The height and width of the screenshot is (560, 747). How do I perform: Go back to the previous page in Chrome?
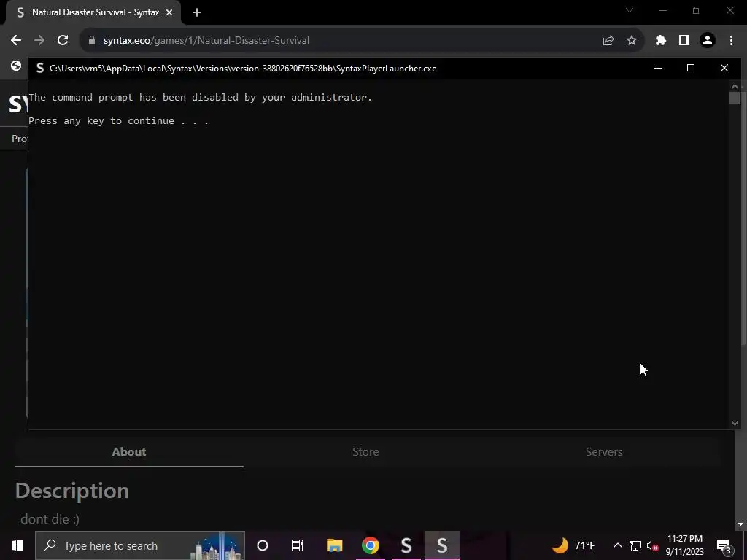click(x=16, y=41)
